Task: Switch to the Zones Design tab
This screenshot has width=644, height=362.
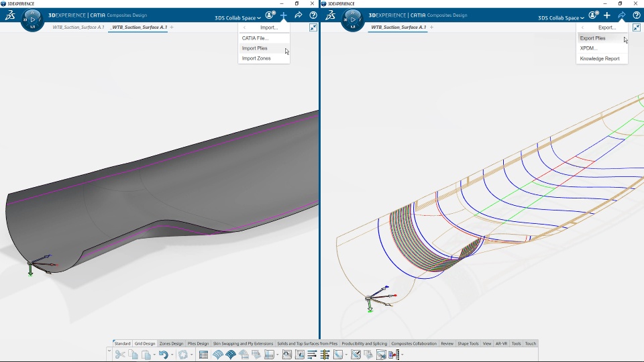Action: (171, 343)
